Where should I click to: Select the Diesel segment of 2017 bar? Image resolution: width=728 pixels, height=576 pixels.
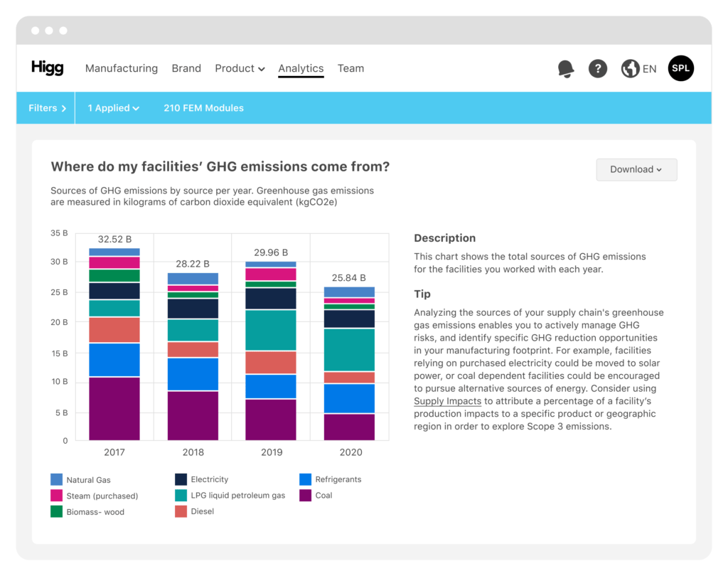tap(114, 330)
